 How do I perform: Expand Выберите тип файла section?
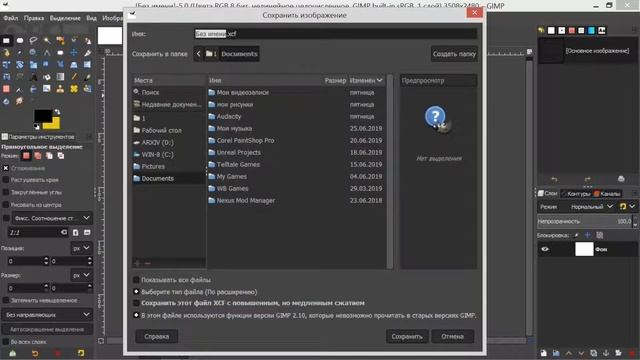[136, 292]
